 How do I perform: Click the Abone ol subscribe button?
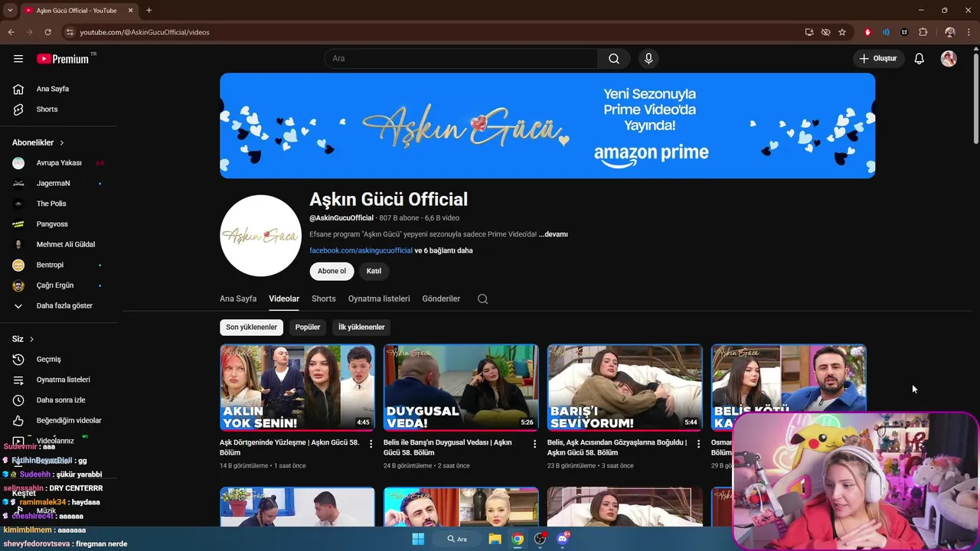(332, 271)
